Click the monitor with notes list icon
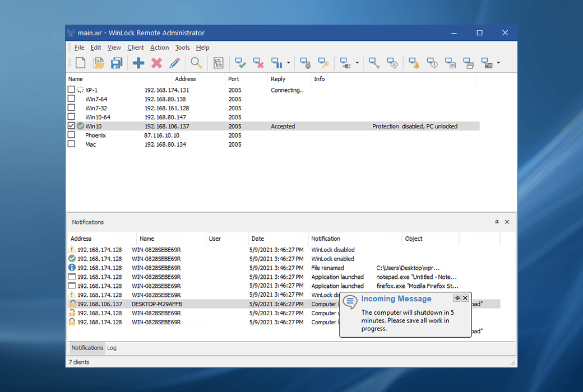Image resolution: width=583 pixels, height=392 pixels. [450, 63]
